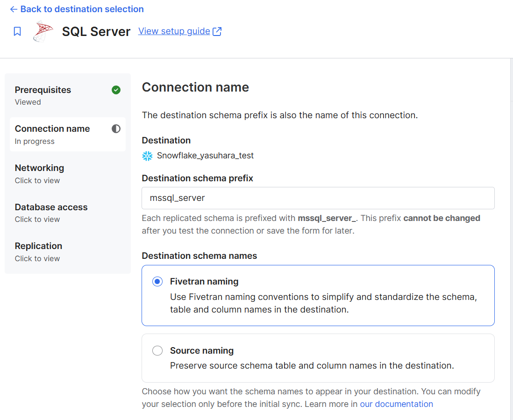The width and height of the screenshot is (513, 420).
Task: Click the external link icon after setup guide
Action: (217, 31)
